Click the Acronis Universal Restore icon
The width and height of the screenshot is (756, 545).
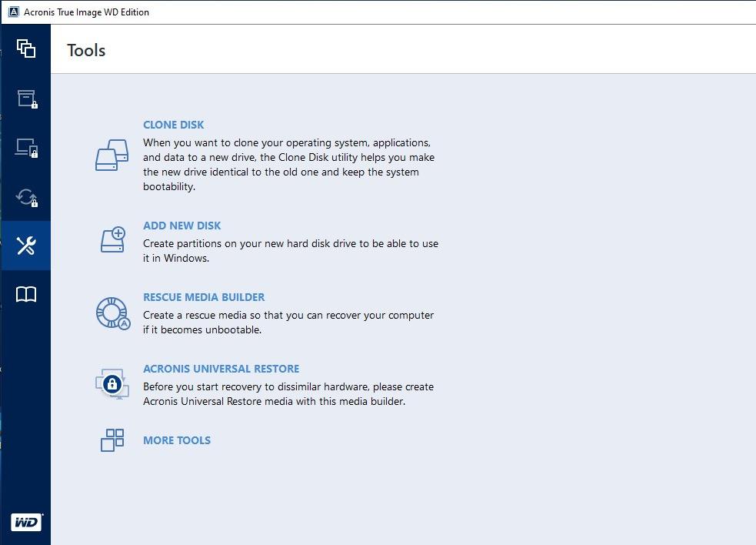coord(112,384)
